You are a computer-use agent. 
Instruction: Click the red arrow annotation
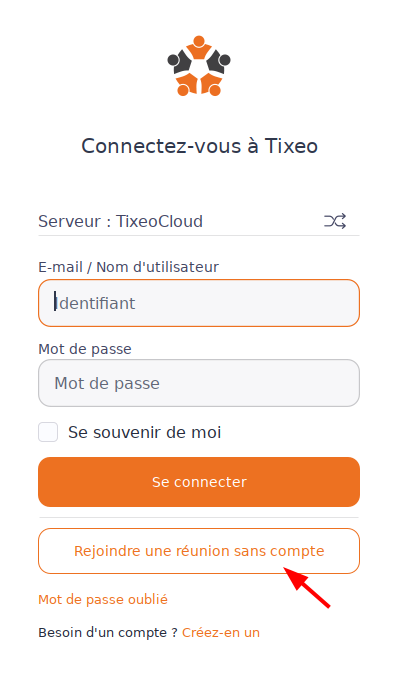point(307,587)
